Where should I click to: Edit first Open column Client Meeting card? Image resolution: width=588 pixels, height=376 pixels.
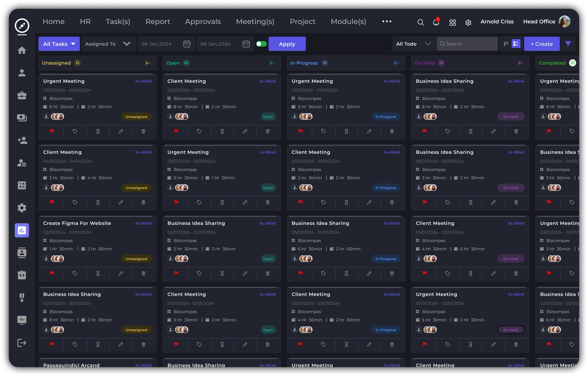tap(245, 131)
